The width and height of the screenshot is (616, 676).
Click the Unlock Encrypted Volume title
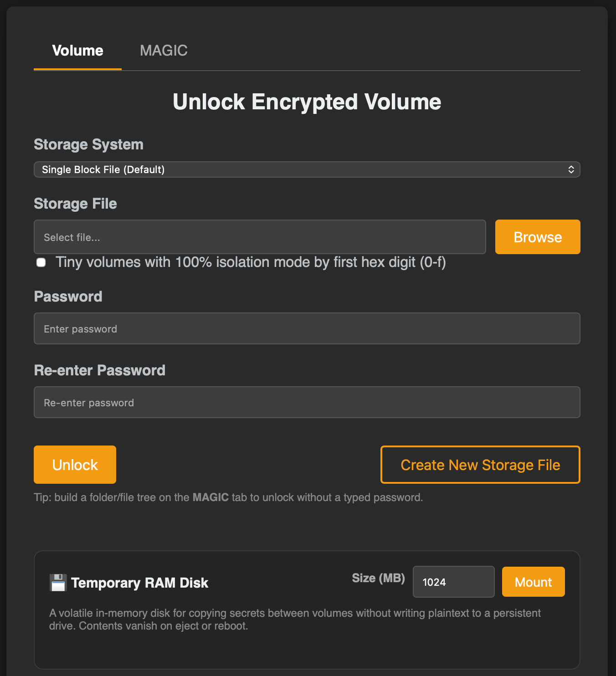307,102
